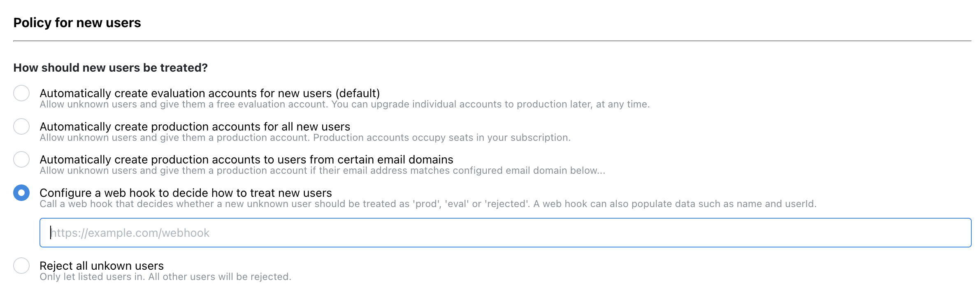Click the horizontal divider below the heading
The image size is (980, 294).
pyautogui.click(x=490, y=40)
